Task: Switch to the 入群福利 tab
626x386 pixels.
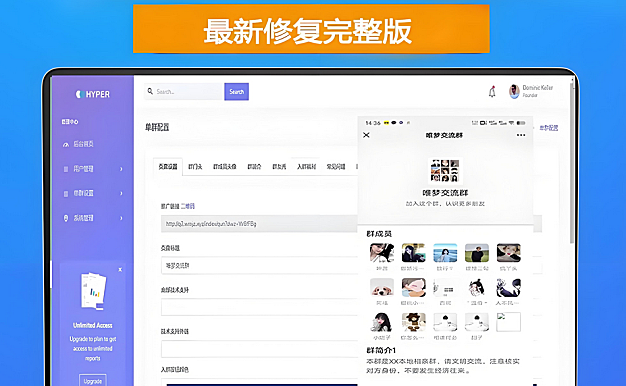Action: coord(307,167)
